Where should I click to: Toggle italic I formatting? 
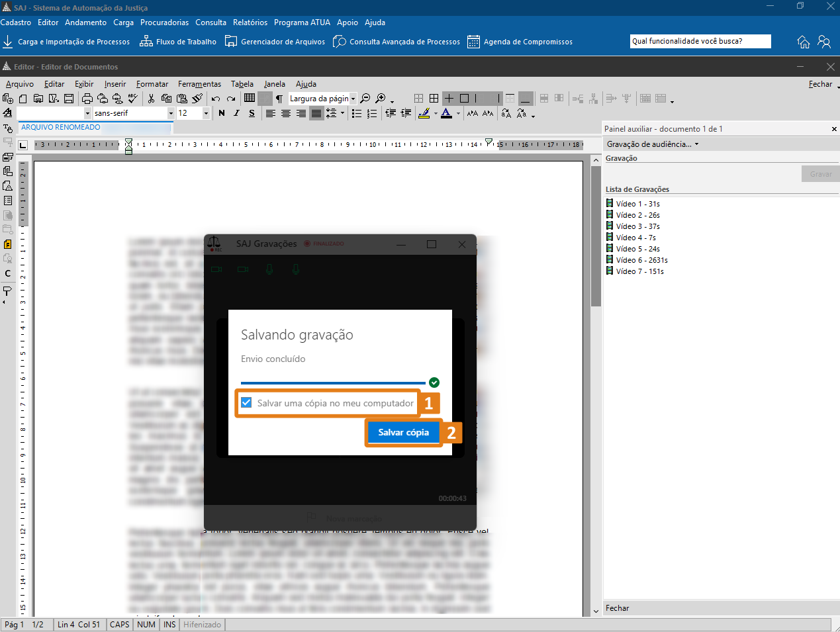(x=236, y=113)
